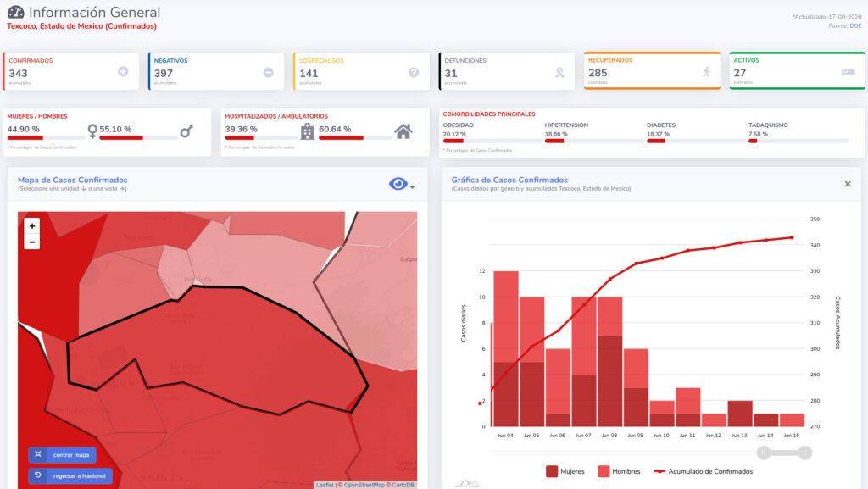Close the Gráfica de Casos Confirmados panel
Screen dimensions: 868x489
tap(848, 184)
